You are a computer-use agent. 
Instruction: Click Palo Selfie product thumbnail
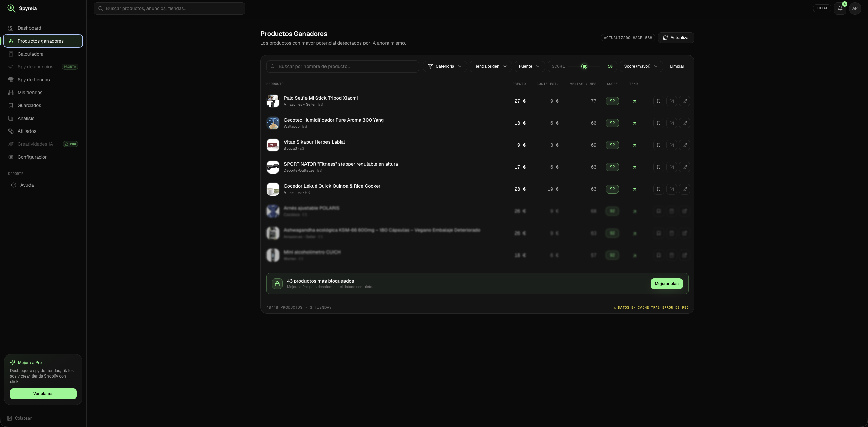click(273, 101)
